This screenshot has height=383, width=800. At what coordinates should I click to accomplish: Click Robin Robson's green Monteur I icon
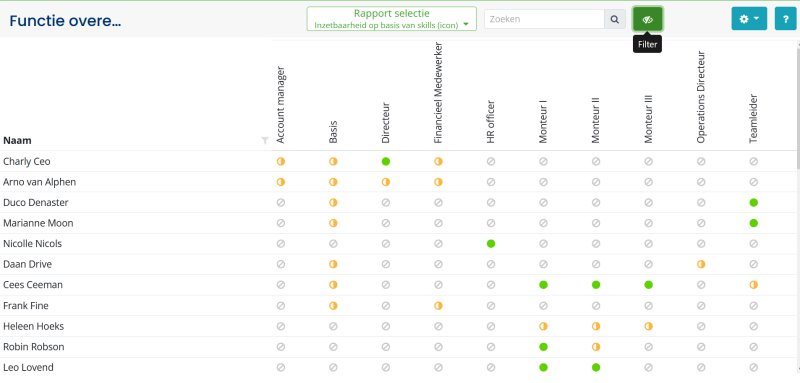click(543, 347)
